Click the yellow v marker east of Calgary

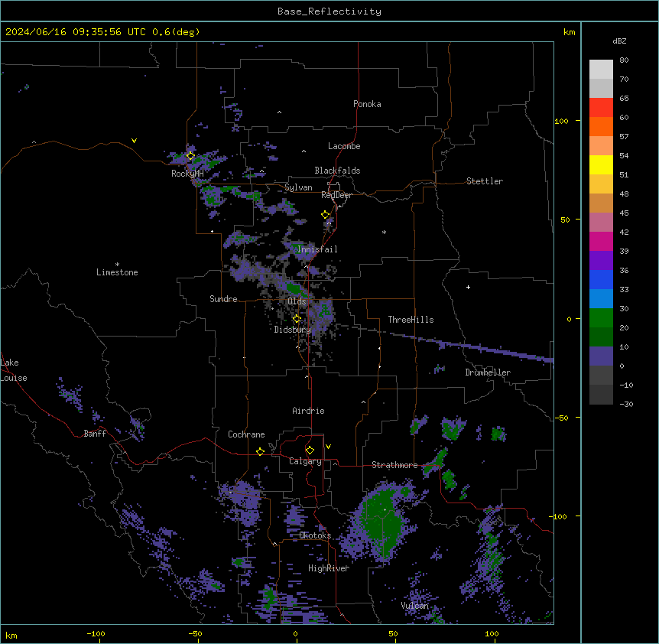(x=328, y=447)
